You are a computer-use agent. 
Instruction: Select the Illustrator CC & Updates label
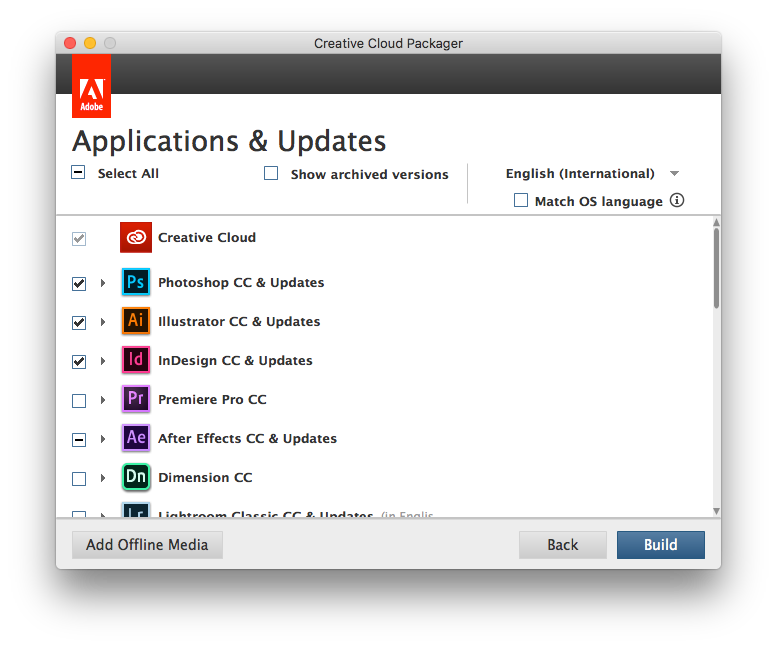(239, 322)
